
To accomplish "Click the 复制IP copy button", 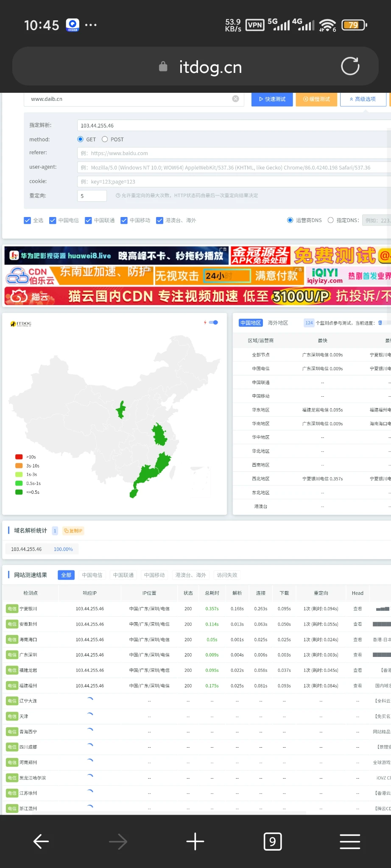I will coord(73,531).
